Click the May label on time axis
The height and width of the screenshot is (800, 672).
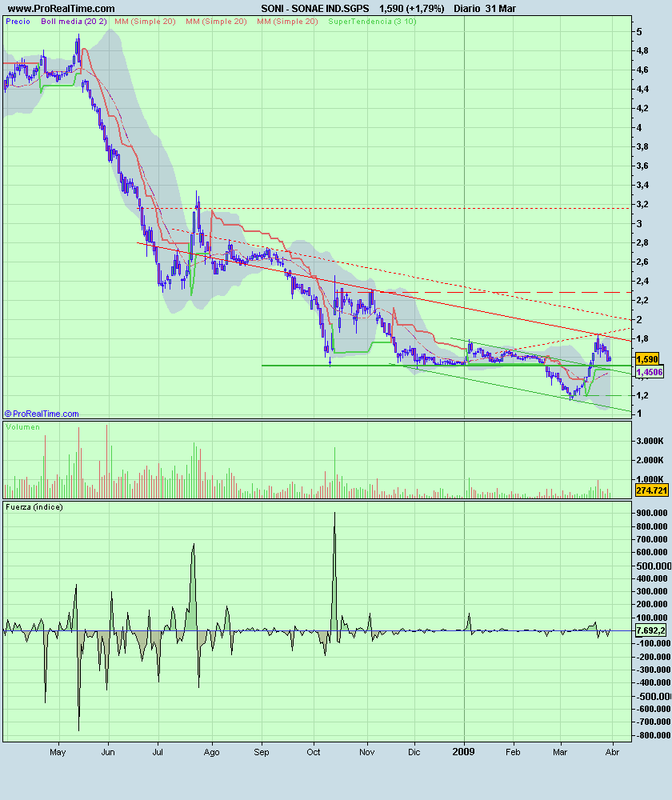58,752
